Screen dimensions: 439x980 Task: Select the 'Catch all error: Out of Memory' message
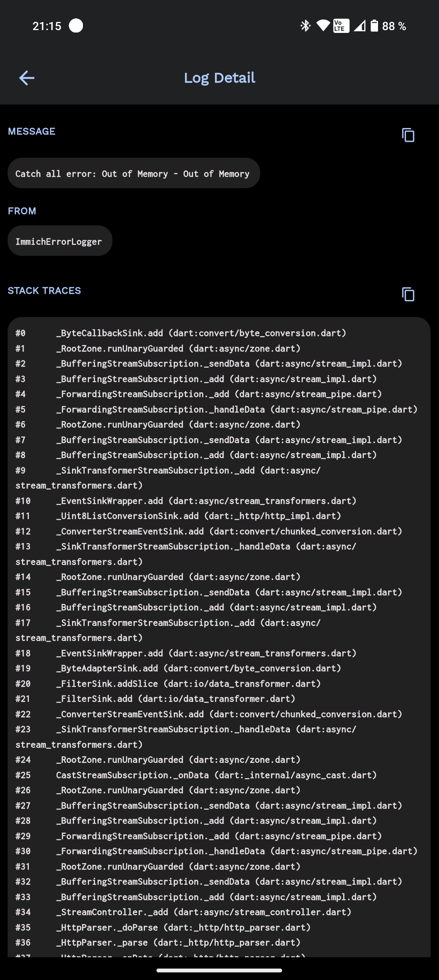[133, 173]
